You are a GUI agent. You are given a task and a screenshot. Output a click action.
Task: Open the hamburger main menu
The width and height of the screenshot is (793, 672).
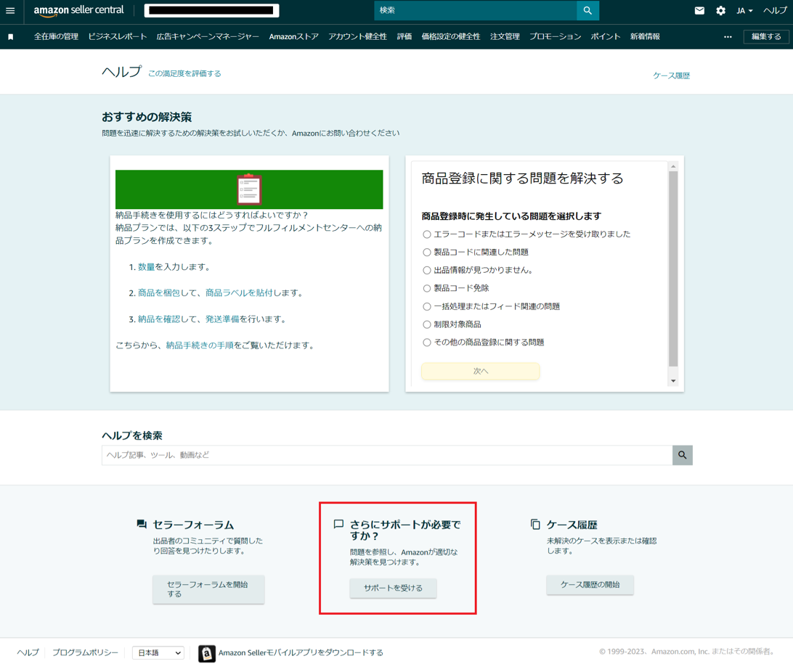click(10, 11)
